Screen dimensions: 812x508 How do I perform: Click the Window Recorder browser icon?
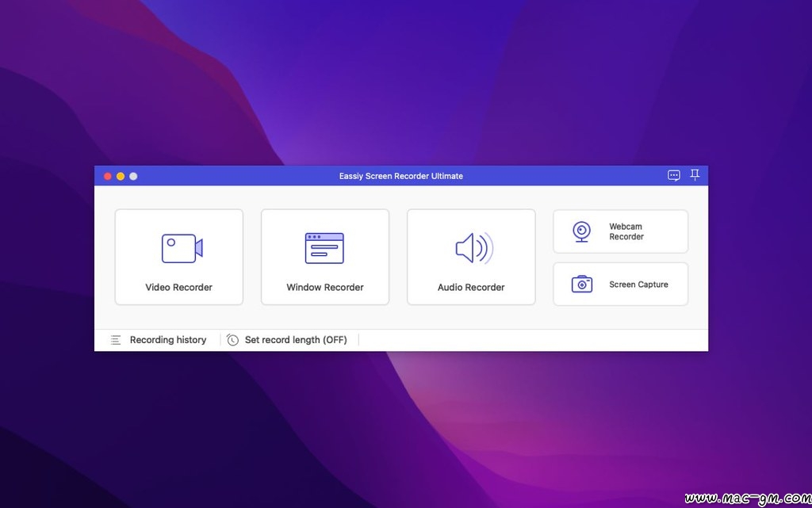click(324, 248)
